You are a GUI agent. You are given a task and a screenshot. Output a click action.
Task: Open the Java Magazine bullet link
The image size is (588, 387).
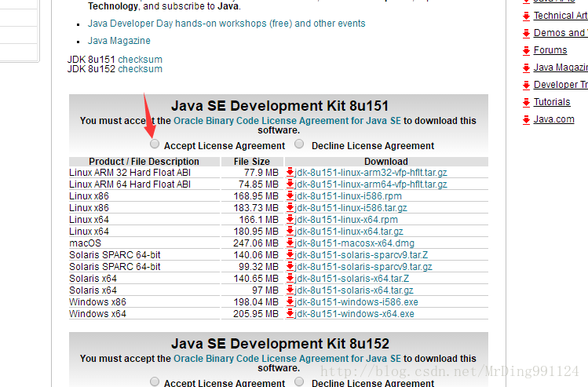(x=119, y=41)
